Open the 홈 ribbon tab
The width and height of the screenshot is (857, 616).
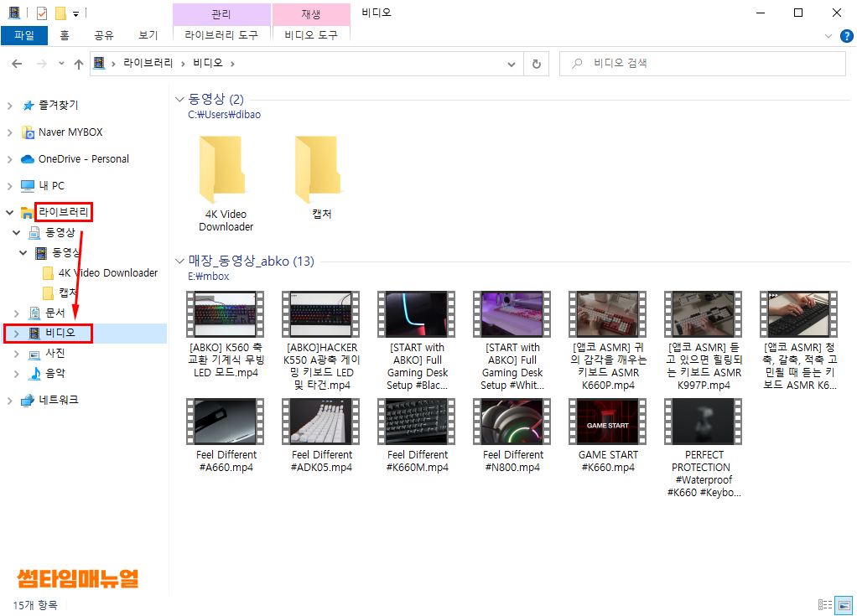click(65, 35)
